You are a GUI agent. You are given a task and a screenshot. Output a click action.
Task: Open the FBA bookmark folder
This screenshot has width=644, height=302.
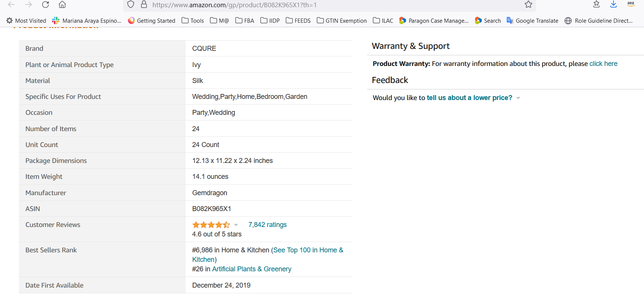[x=245, y=20]
